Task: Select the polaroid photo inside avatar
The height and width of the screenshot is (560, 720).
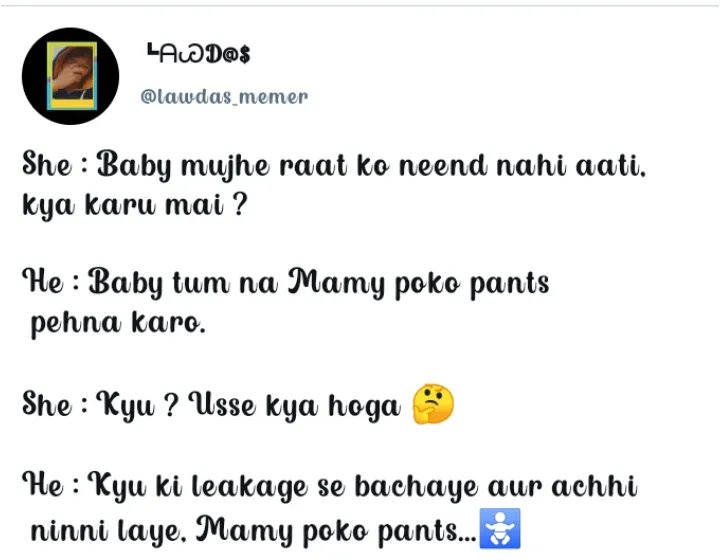Action: 72,76
